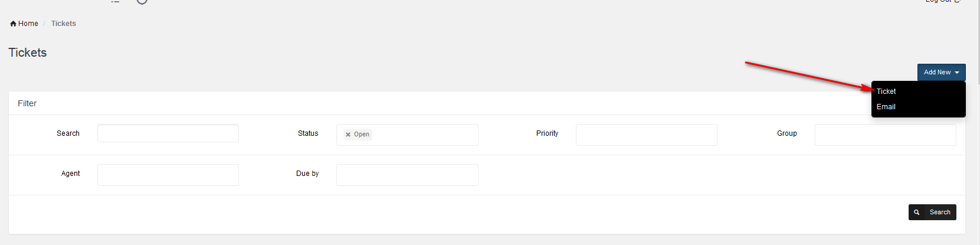980x245 pixels.
Task: Click the Tickets page title
Action: pos(28,53)
